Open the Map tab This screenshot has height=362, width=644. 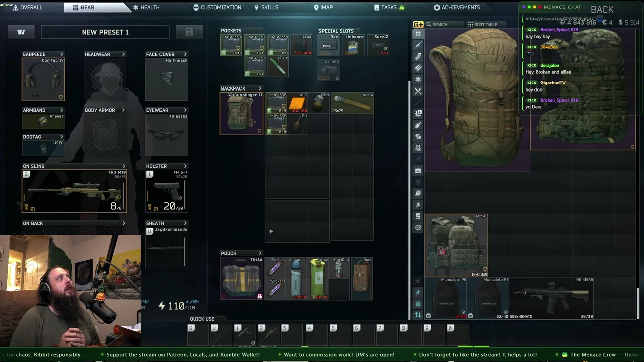click(x=324, y=7)
